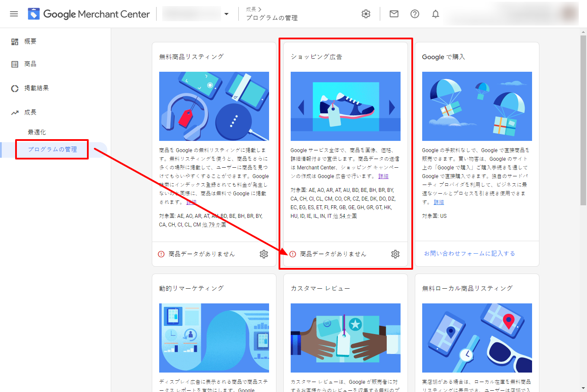Open the bell alerts icon

(x=436, y=14)
